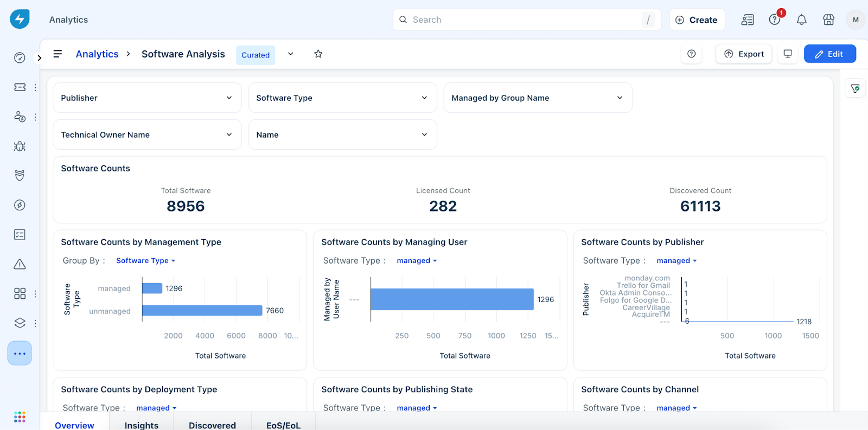Click the Analytics breadcrumb link
The height and width of the screenshot is (430, 868).
click(97, 54)
